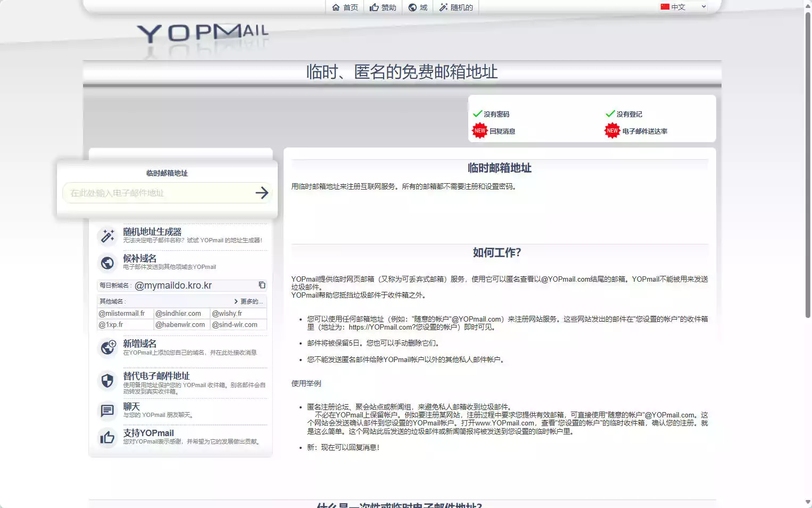
Task: Open 支持YOPmail support link
Action: tap(148, 433)
